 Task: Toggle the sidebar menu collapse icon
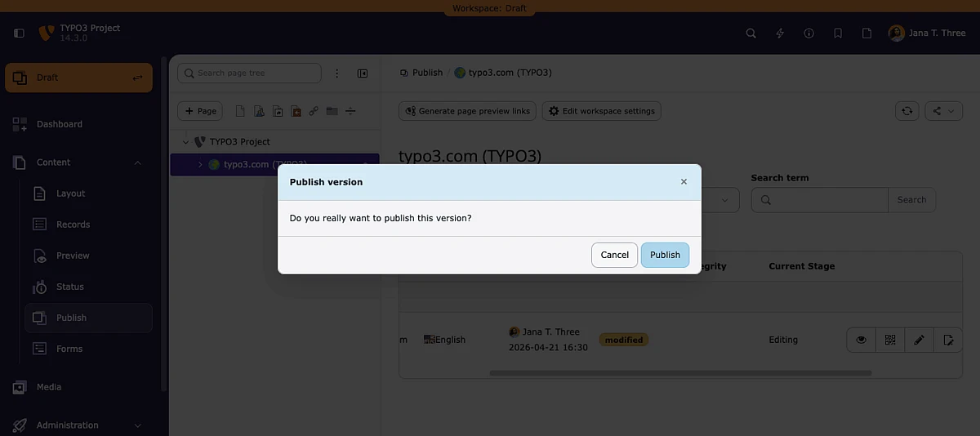point(20,33)
